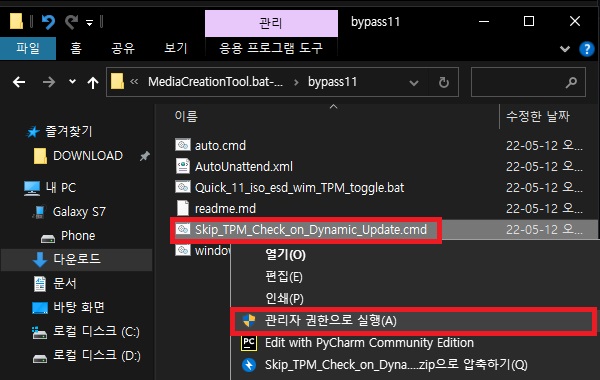Image resolution: width=600 pixels, height=380 pixels.
Task: Open the Galaxy S7 device
Action: [79, 212]
